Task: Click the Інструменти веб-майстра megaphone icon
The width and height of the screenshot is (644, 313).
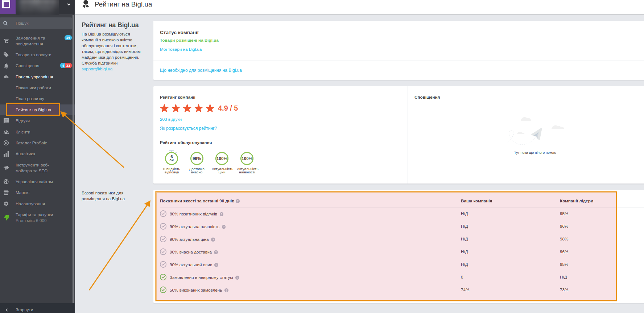Action: (x=6, y=168)
